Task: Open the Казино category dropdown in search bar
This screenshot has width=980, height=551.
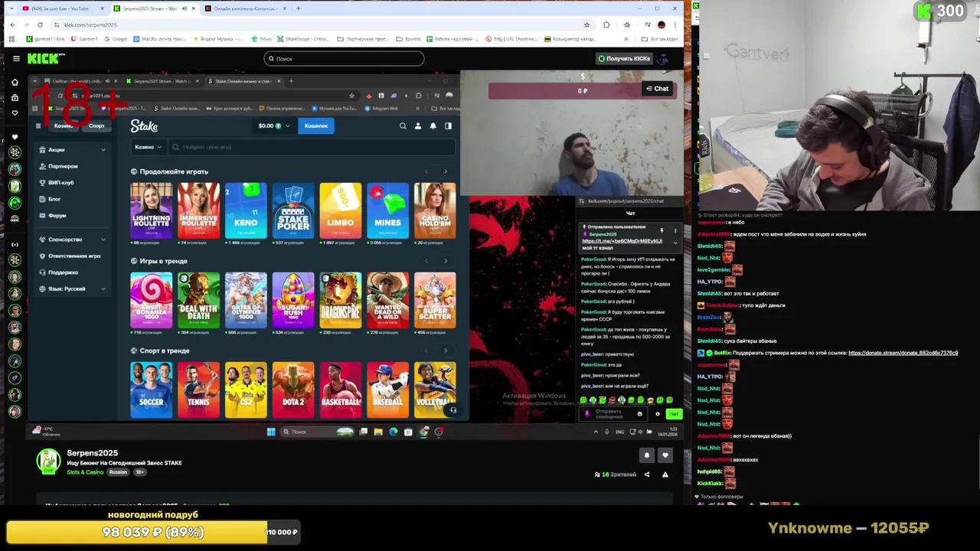Action: click(149, 147)
